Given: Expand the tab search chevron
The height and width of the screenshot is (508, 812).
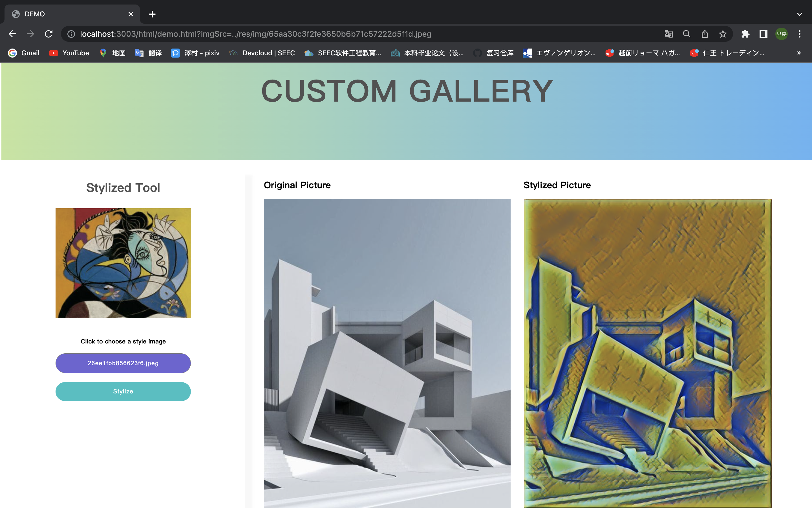Looking at the screenshot, I should pos(800,14).
